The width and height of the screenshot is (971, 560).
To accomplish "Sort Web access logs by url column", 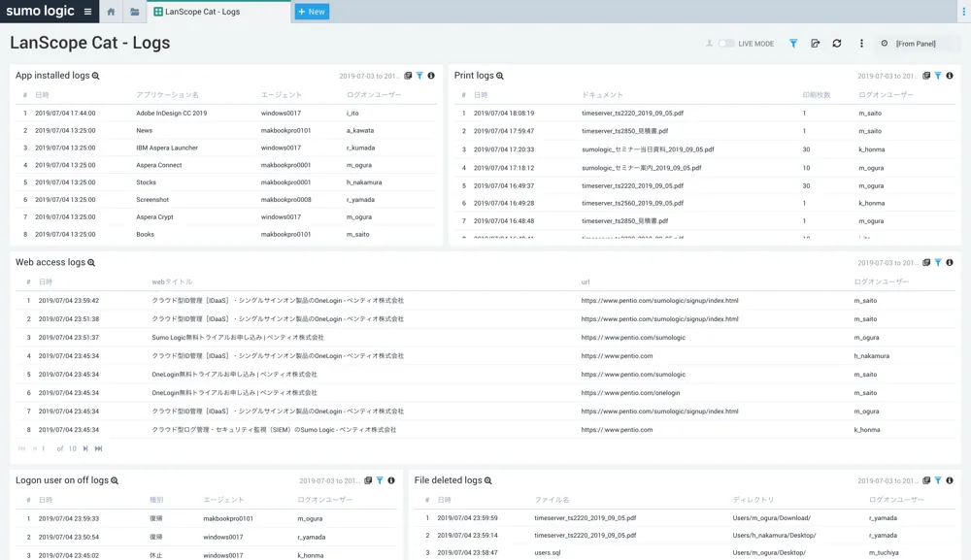I will [x=586, y=281].
